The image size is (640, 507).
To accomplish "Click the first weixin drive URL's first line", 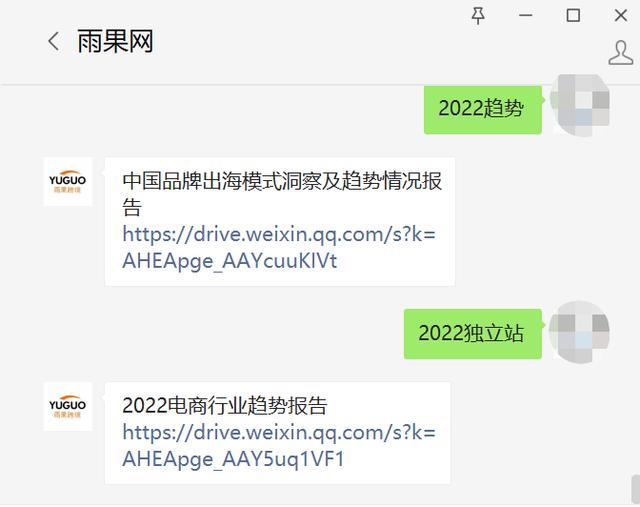I will [x=279, y=234].
